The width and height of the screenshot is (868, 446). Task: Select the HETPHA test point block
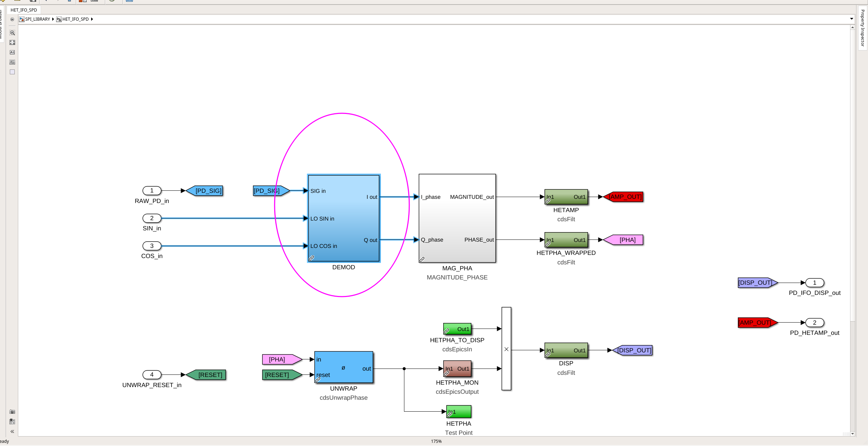[459, 412]
